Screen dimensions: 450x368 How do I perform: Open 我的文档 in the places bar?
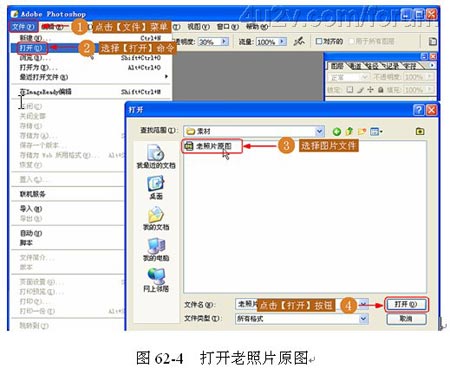click(156, 219)
